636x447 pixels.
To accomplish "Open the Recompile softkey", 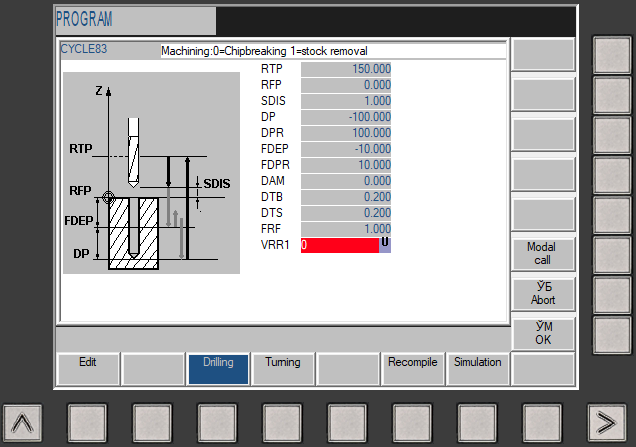I will pos(413,369).
